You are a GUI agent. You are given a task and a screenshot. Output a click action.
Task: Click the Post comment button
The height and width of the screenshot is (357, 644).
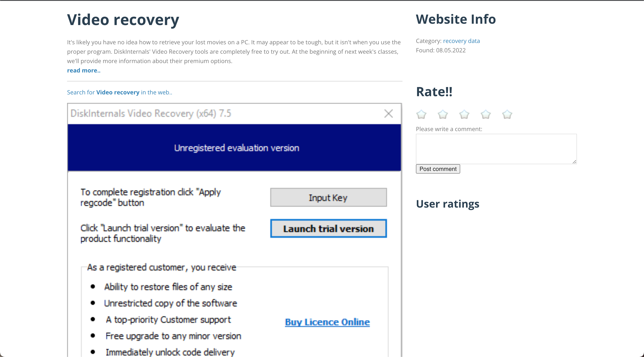[x=438, y=169]
